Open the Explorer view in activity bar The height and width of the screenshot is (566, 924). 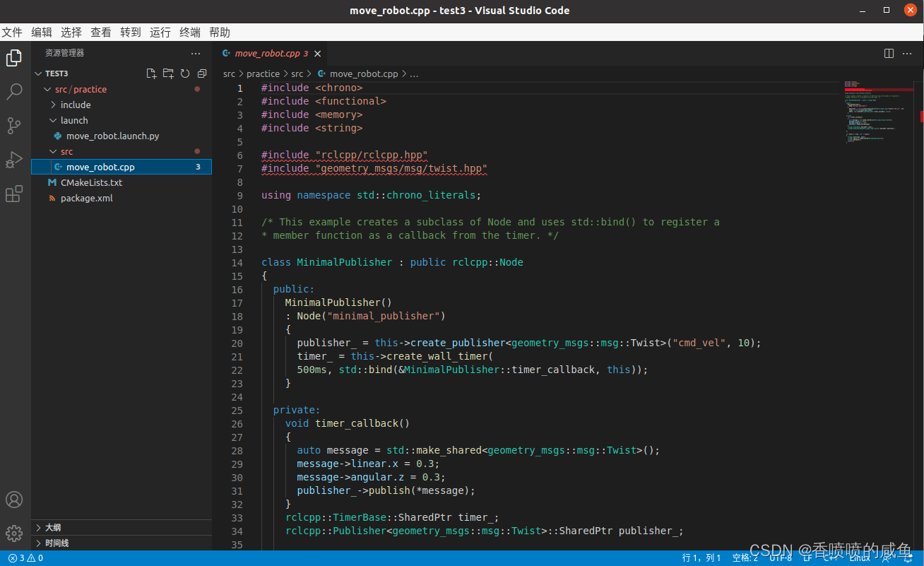14,58
